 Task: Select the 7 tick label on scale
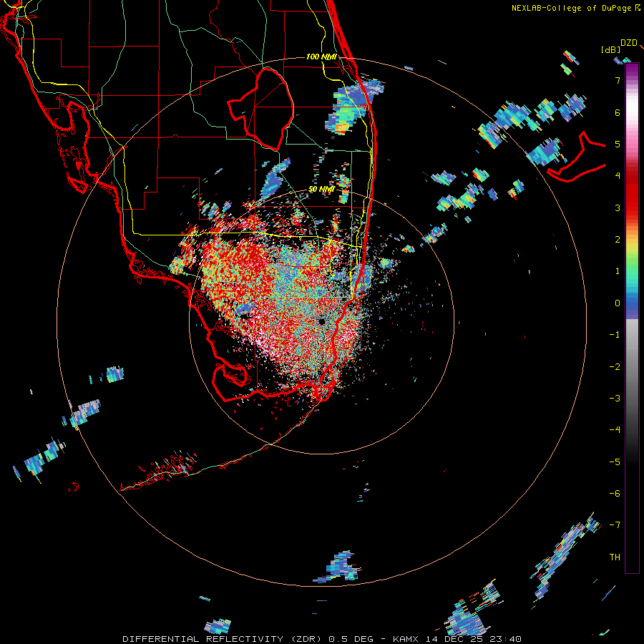click(618, 80)
